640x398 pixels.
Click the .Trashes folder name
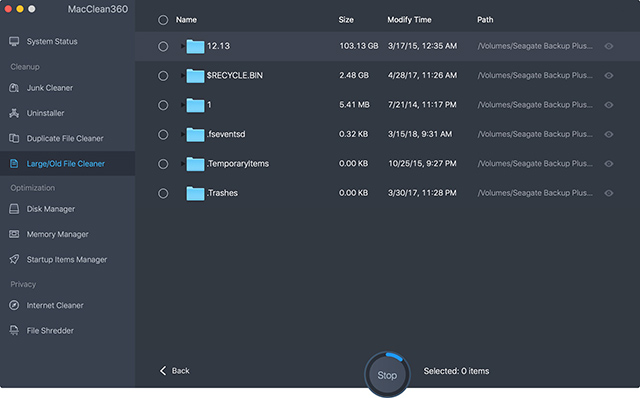pyautogui.click(x=222, y=193)
